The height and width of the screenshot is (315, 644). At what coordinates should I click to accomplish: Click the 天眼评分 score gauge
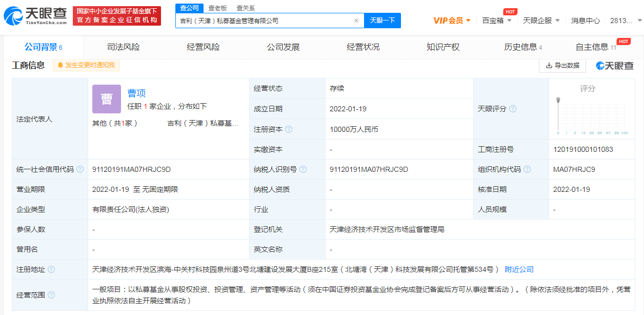click(x=591, y=115)
